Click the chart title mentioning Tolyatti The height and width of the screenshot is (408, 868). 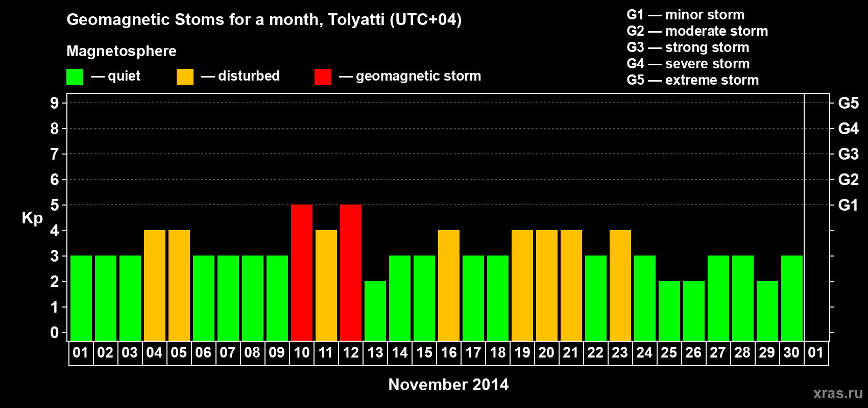coord(264,20)
